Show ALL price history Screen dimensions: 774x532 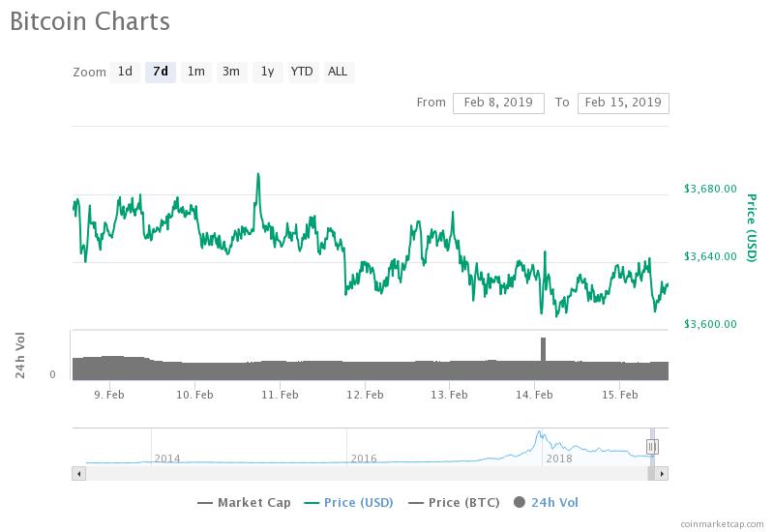[x=338, y=72]
